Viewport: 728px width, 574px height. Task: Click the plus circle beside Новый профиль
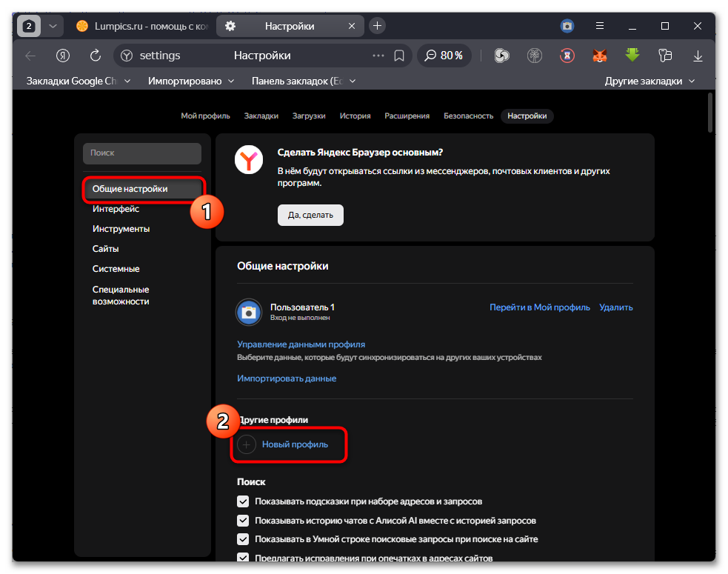[247, 444]
